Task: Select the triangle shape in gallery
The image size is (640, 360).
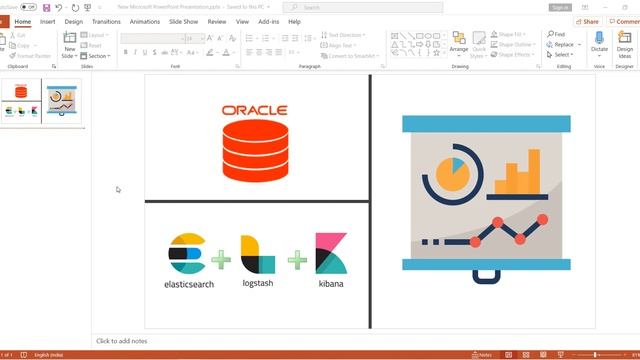Action: click(394, 44)
